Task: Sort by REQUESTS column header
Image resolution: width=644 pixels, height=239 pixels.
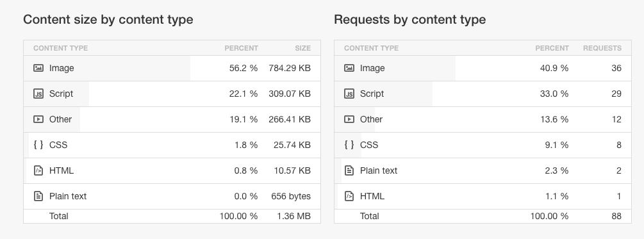Action: [602, 48]
